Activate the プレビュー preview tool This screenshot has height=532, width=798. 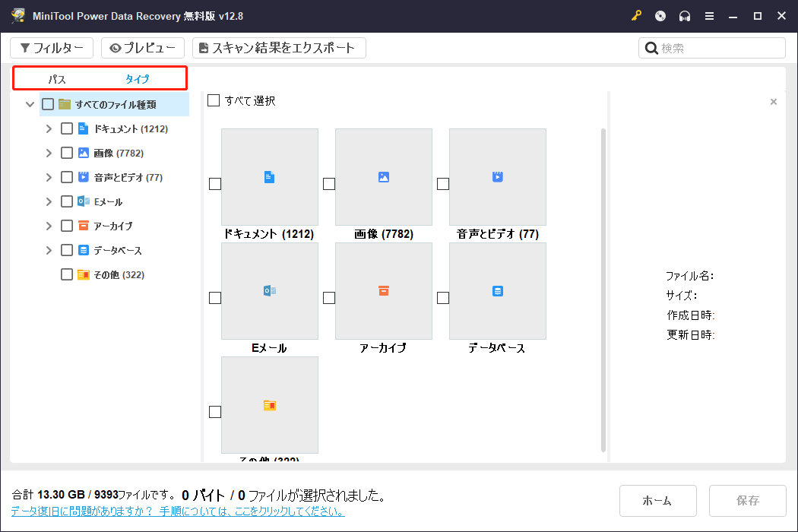(x=143, y=47)
